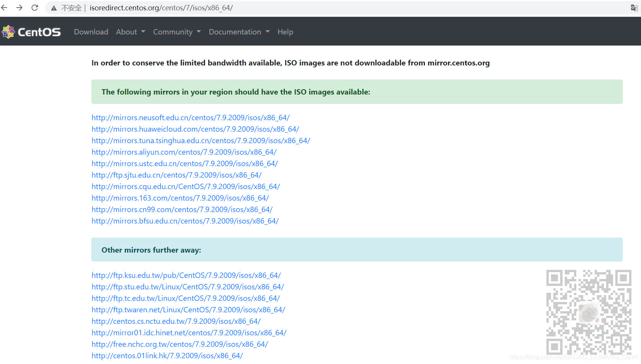Open the mirrors.huaweicloud.com mirror link
The image size is (641, 364).
pyautogui.click(x=195, y=129)
